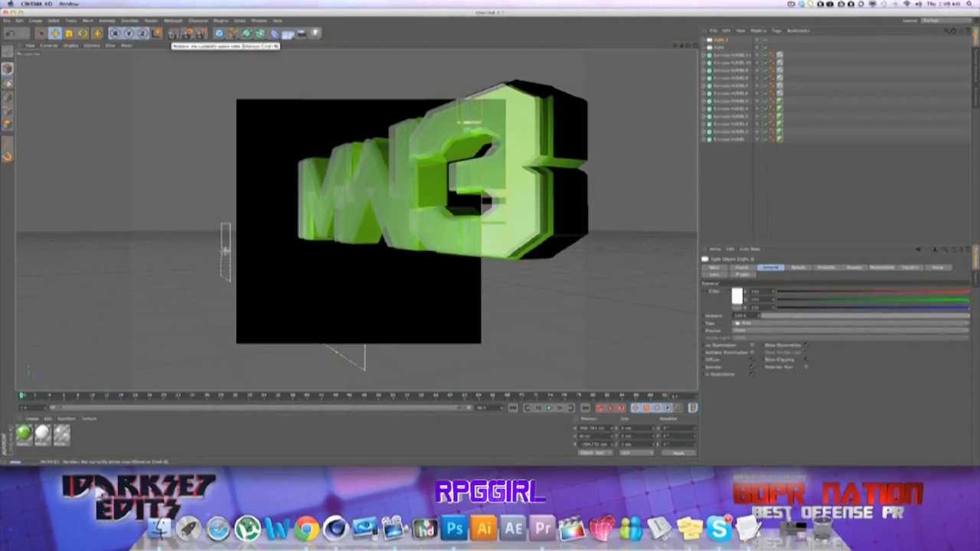This screenshot has width=980, height=551.
Task: Adjust the Intensity slider
Action: coord(865,315)
